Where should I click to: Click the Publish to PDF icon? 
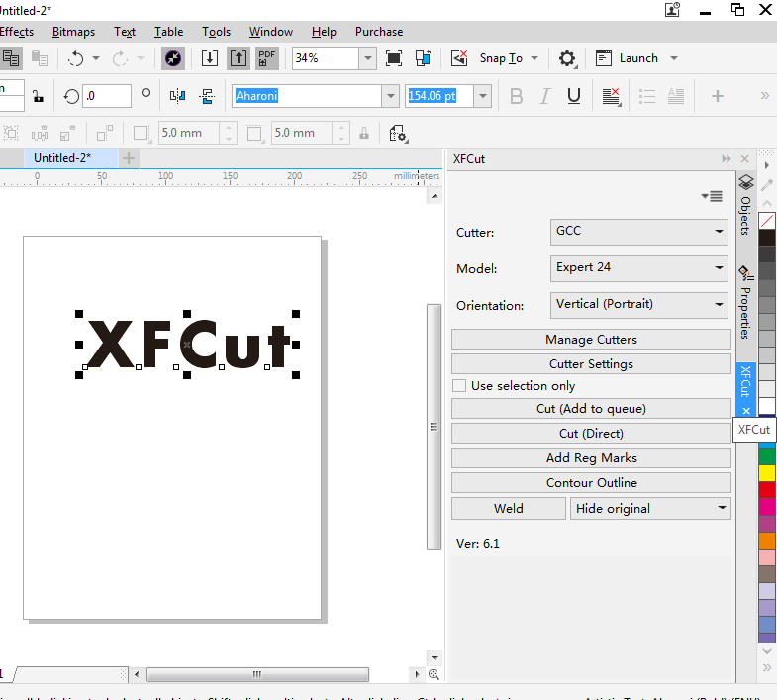point(266,58)
